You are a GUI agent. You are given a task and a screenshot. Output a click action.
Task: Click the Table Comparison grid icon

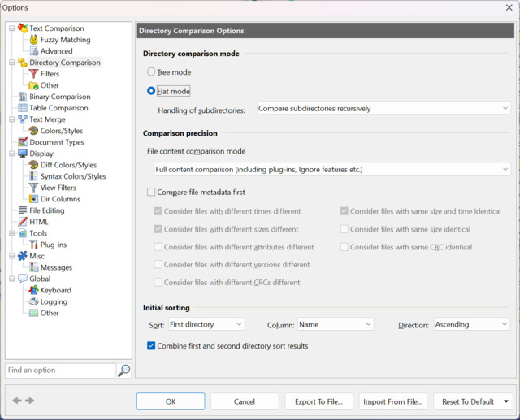click(23, 108)
